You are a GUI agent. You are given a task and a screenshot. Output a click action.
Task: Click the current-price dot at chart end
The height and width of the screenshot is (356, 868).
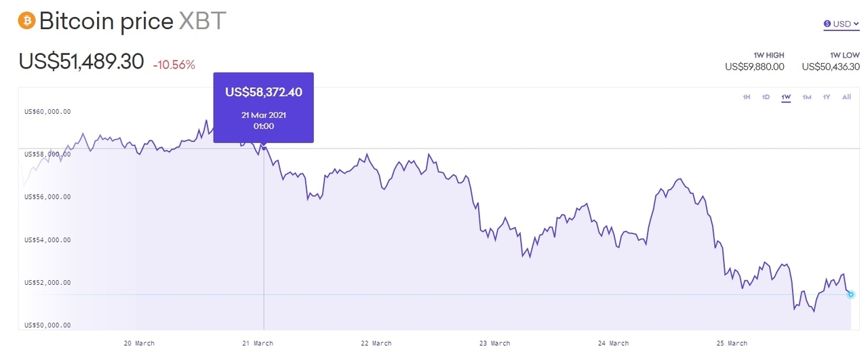tap(851, 294)
